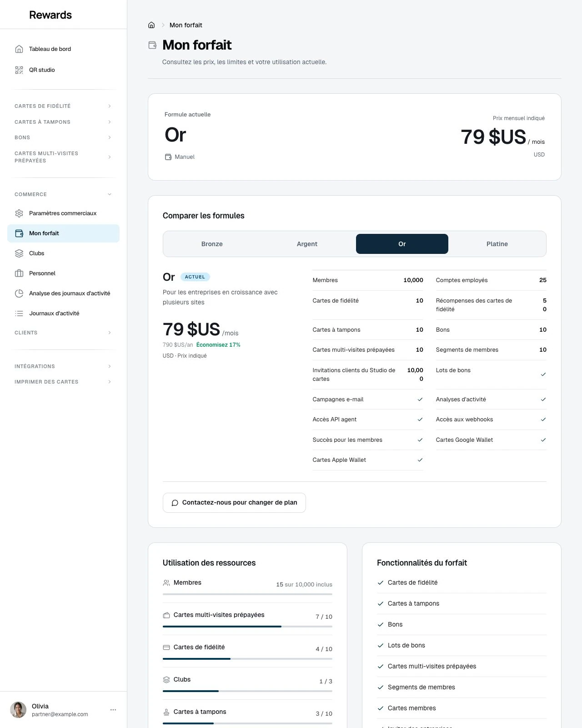Click the Clubs layers icon in sidebar
This screenshot has height=728, width=582.
pos(19,253)
